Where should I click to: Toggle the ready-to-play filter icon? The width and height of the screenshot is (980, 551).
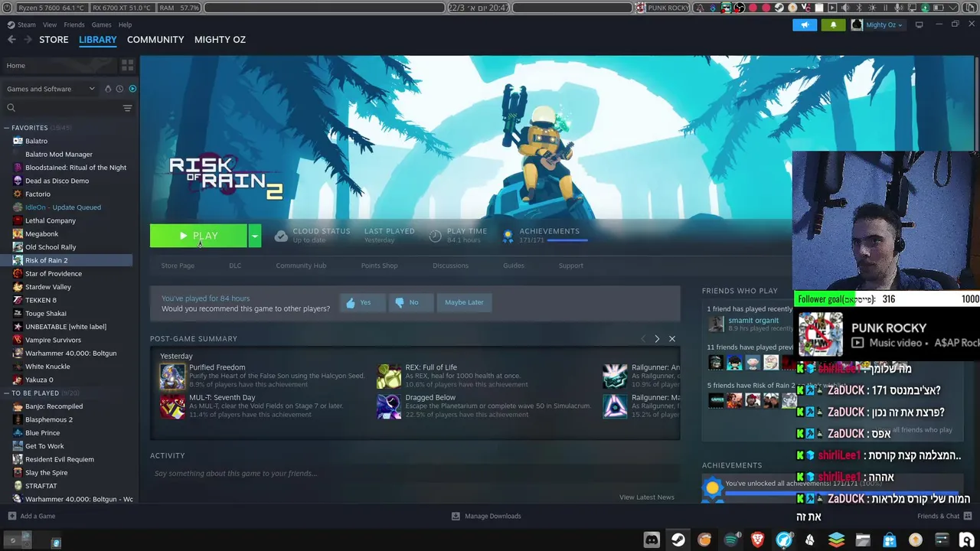coord(132,89)
